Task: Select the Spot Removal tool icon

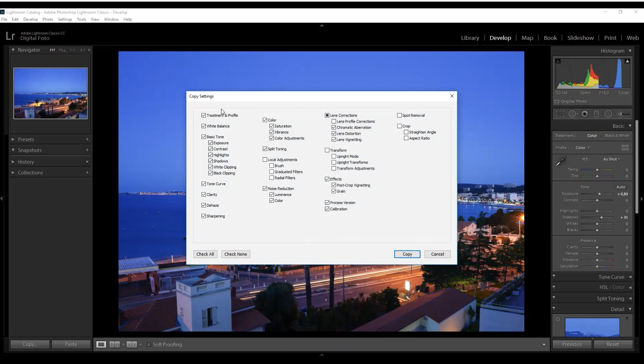Action: coord(573,114)
